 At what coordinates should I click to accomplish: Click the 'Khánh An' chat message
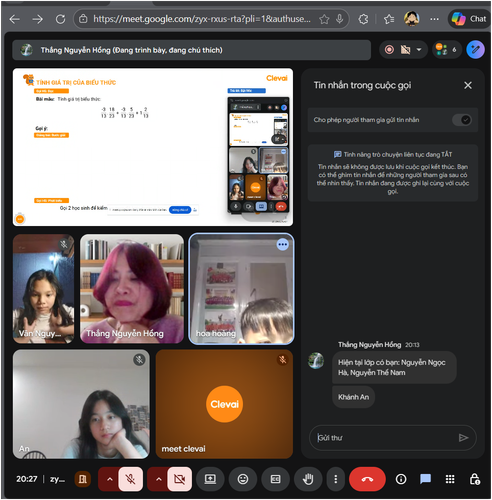pyautogui.click(x=353, y=397)
